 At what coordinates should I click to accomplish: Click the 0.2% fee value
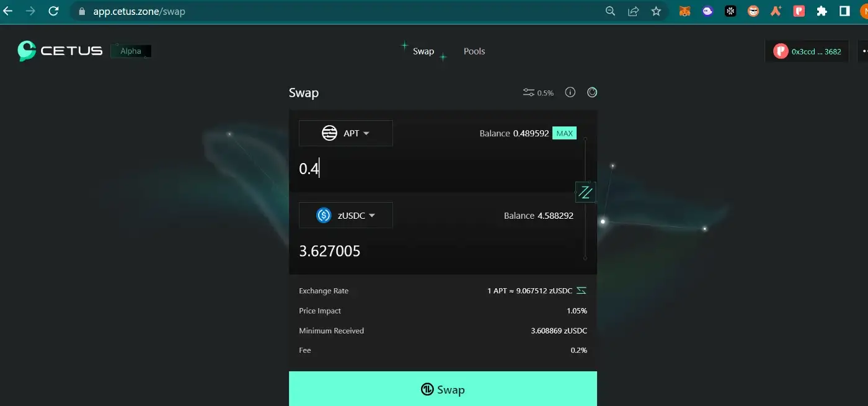(x=578, y=350)
